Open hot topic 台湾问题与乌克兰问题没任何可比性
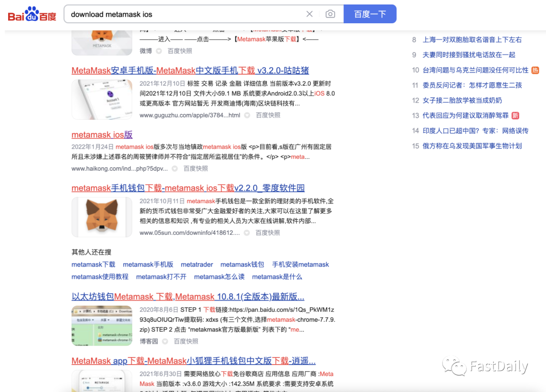 click(x=475, y=70)
